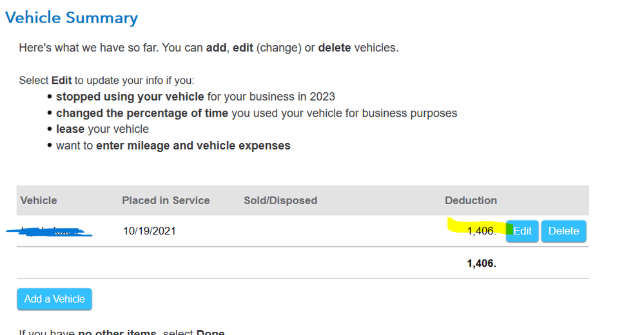Image resolution: width=644 pixels, height=335 pixels.
Task: Click 'changed the percentage of time' bullet
Action: coord(257,113)
